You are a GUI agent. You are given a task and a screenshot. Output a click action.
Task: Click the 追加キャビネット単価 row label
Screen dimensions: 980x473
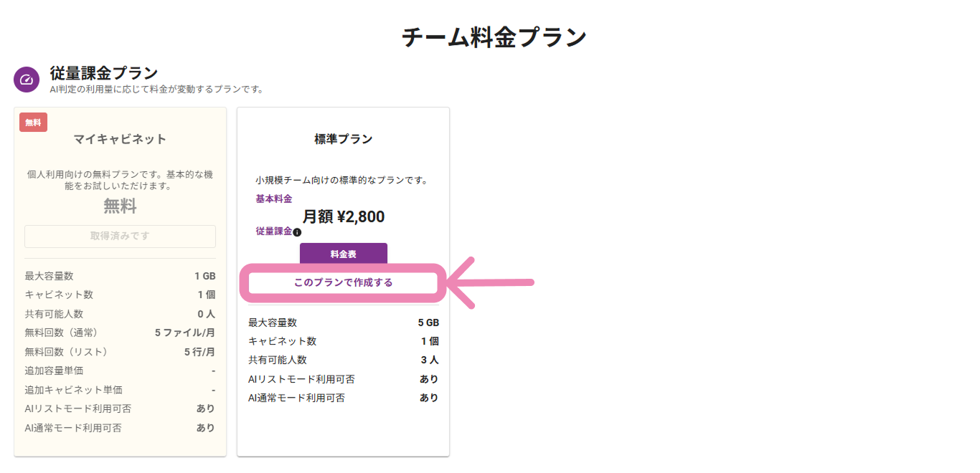point(73,390)
